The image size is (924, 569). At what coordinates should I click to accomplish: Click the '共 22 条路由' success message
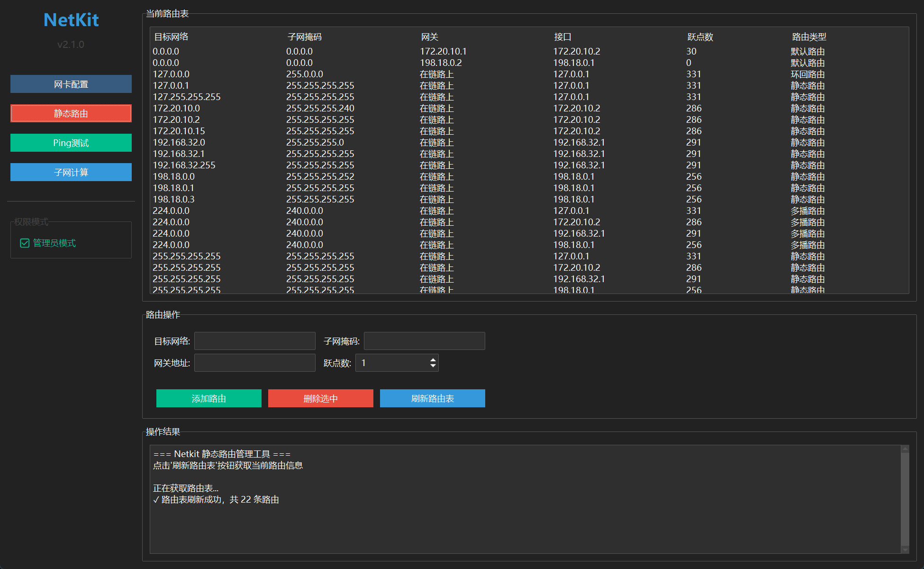pyautogui.click(x=217, y=499)
